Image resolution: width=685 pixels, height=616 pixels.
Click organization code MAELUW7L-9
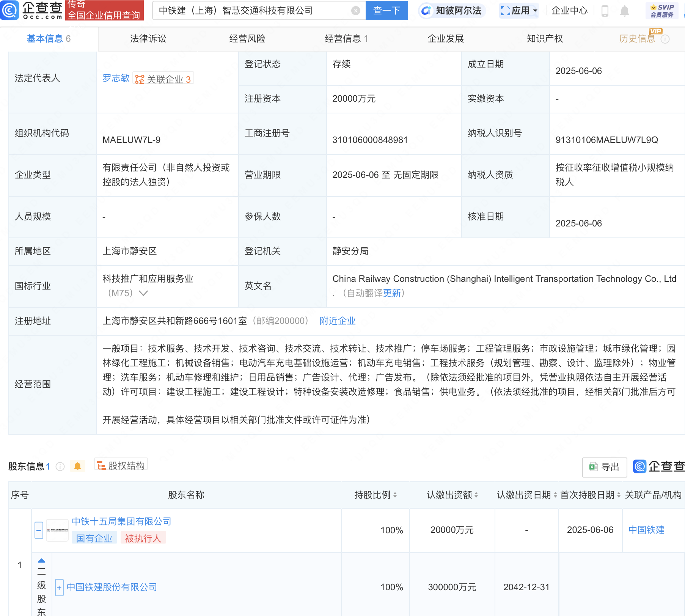(132, 140)
